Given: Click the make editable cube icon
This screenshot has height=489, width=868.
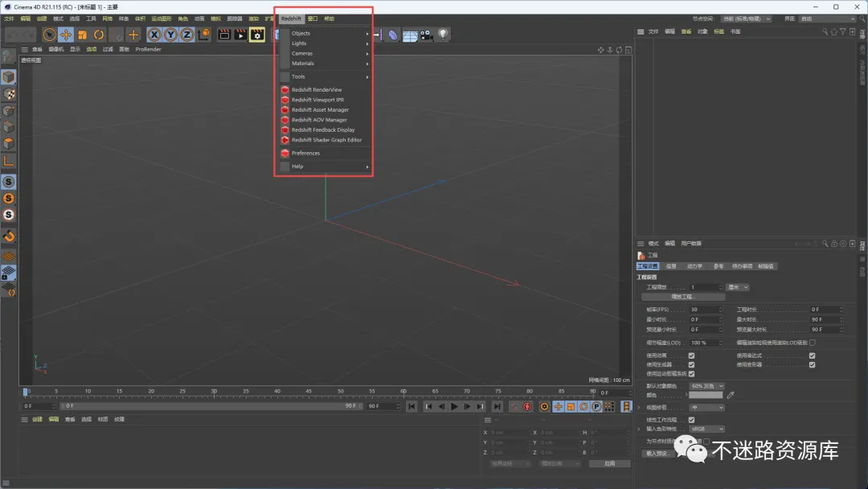Looking at the screenshot, I should click(x=9, y=77).
